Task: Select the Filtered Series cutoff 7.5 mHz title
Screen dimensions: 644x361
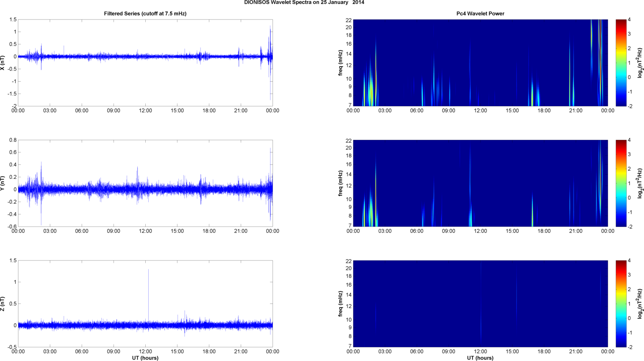Action: pos(145,14)
